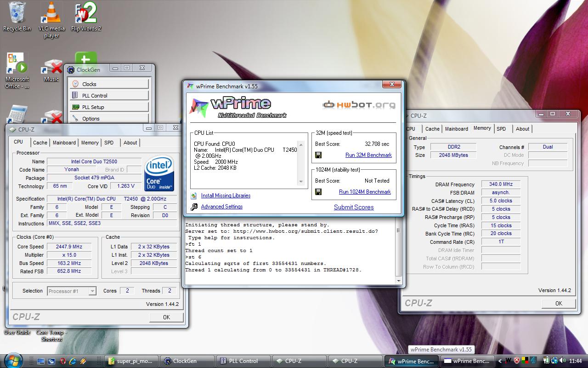Minimize the ClockGen window
The width and height of the screenshot is (588, 368).
[x=115, y=68]
